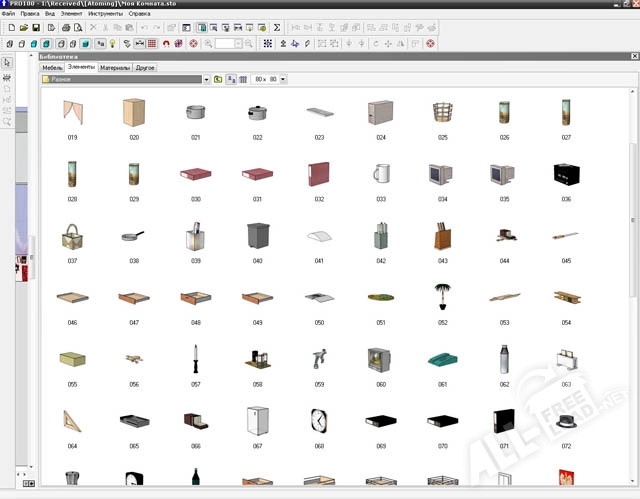Click the red grid icon in toolbar
This screenshot has height=499, width=640.
pyautogui.click(x=151, y=44)
